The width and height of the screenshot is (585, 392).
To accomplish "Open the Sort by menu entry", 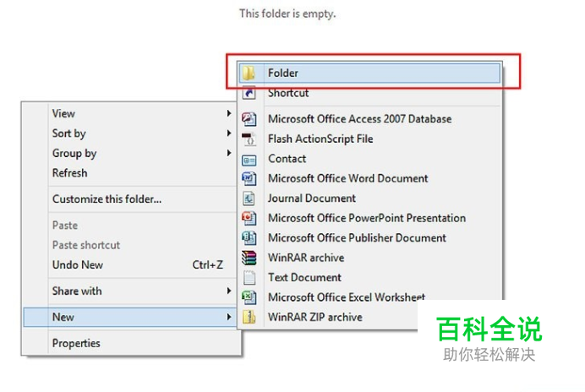I will click(130, 133).
